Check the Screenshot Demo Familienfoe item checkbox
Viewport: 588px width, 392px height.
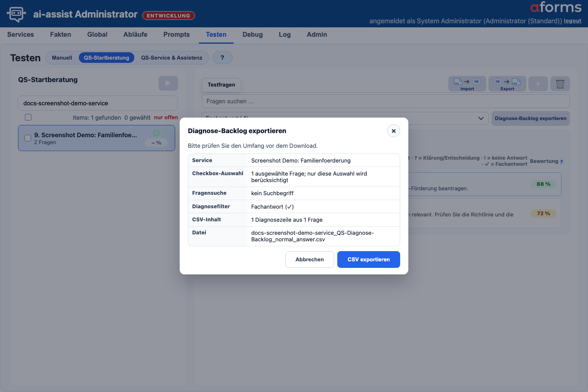tap(28, 138)
